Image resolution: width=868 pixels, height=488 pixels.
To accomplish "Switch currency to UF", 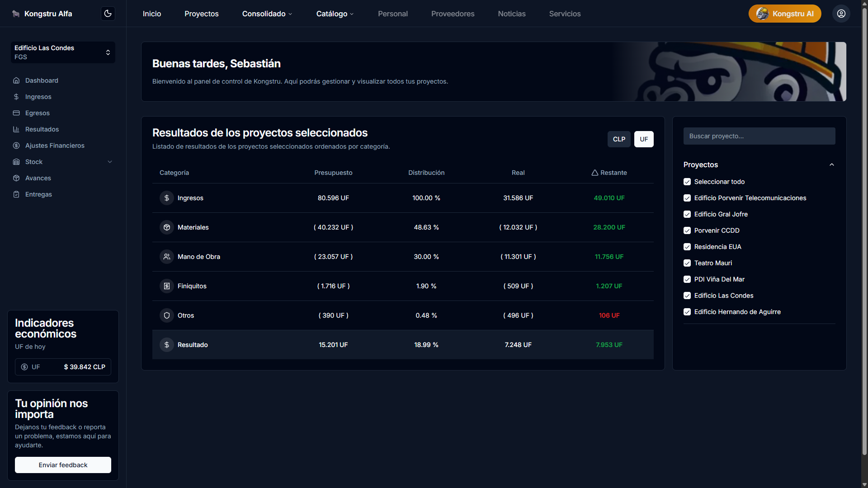I will [x=644, y=139].
